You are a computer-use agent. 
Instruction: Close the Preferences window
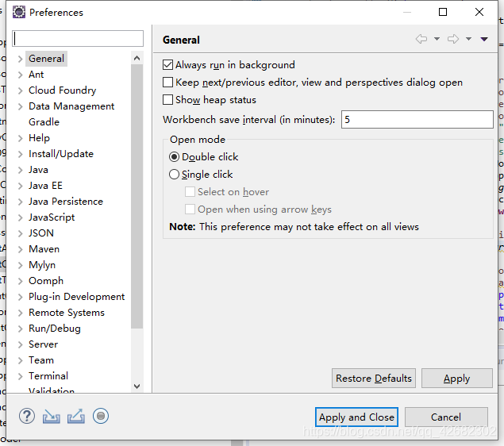click(x=479, y=12)
